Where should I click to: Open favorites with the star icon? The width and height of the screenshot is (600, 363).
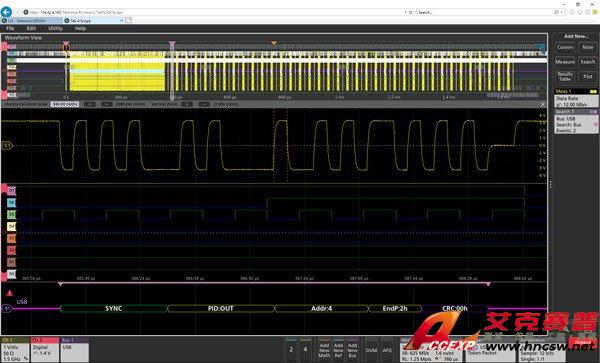point(580,12)
